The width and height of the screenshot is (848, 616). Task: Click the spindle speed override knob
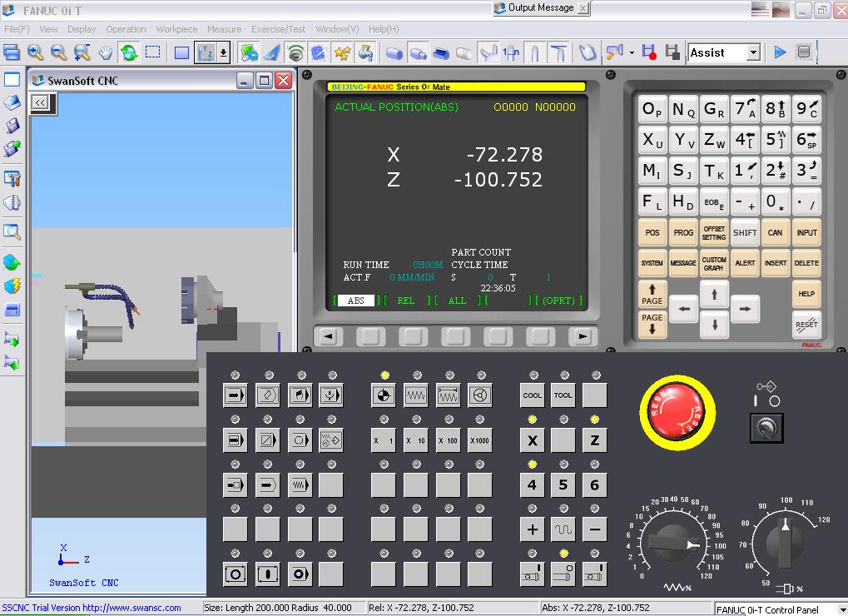(x=785, y=543)
